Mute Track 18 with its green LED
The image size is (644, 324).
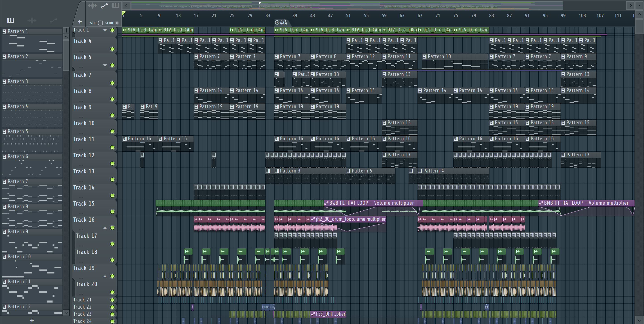112,260
